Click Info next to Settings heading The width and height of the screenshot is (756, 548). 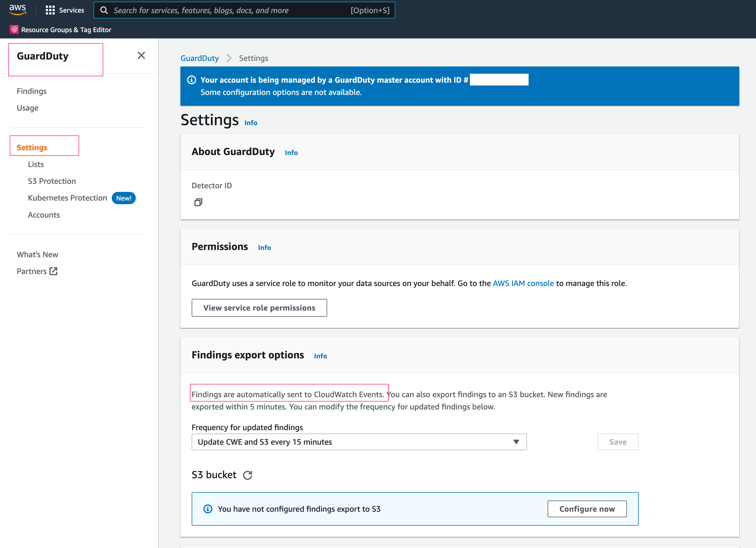(251, 123)
